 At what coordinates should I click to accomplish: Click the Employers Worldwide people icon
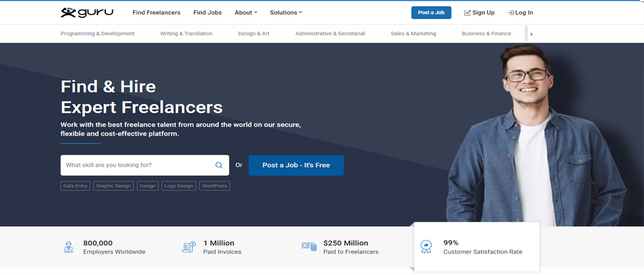68,247
